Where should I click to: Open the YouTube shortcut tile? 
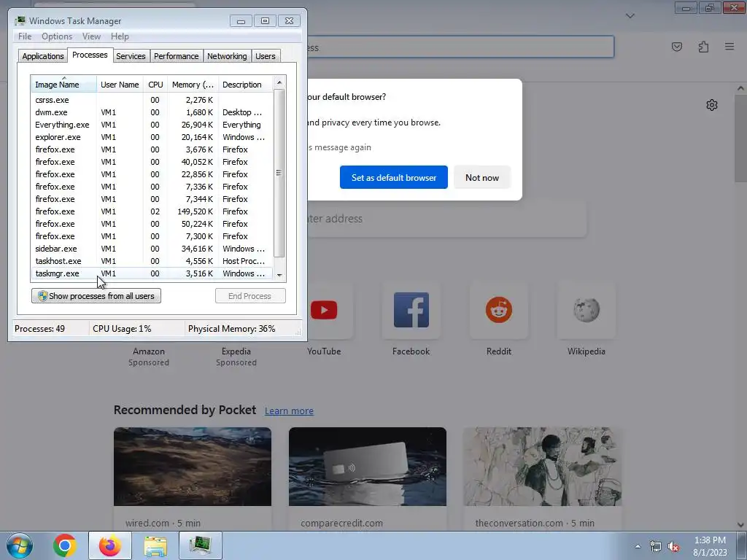pyautogui.click(x=324, y=310)
